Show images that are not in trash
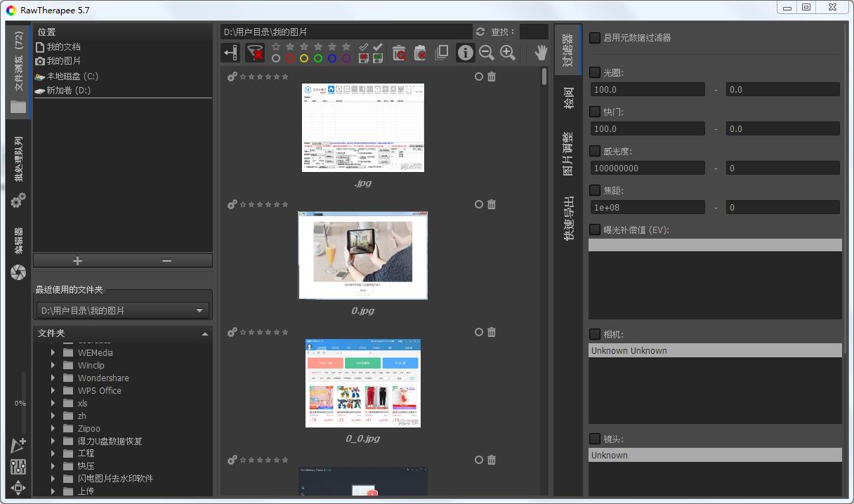The height and width of the screenshot is (504, 854). pyautogui.click(x=421, y=53)
